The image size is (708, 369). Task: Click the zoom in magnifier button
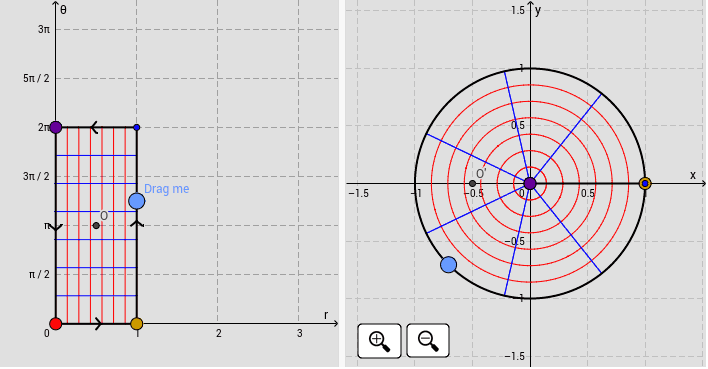coord(379,341)
